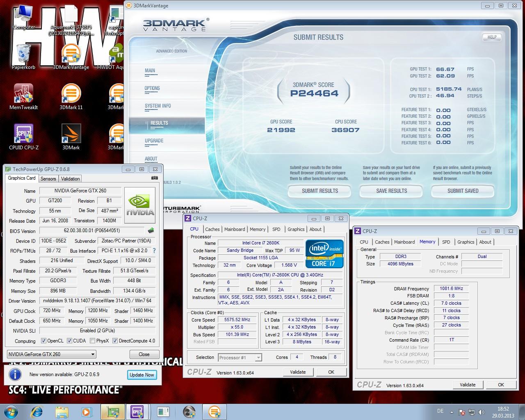
Task: Switch to the Sensors tab in GPU-Z
Action: [x=48, y=179]
